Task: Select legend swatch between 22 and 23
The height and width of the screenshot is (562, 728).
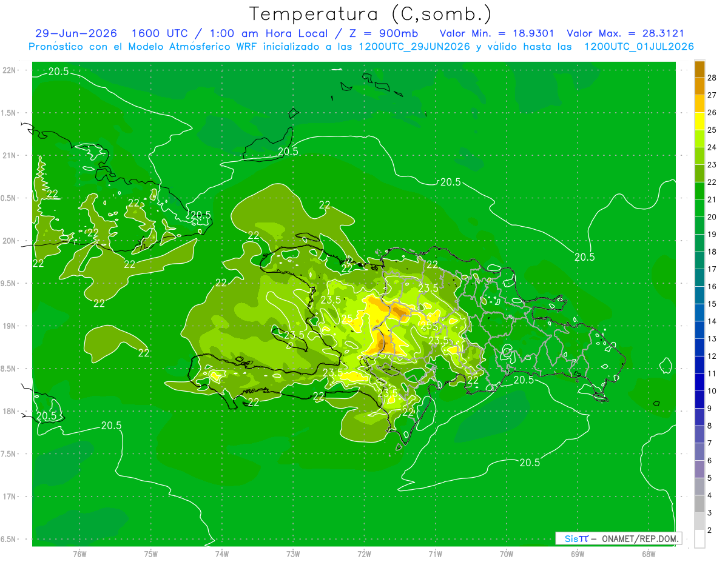Action: (699, 173)
